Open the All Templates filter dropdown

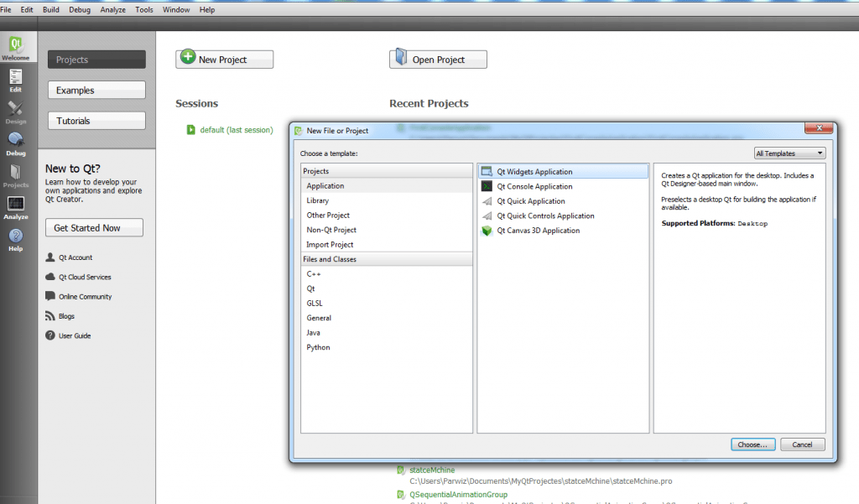pos(789,153)
